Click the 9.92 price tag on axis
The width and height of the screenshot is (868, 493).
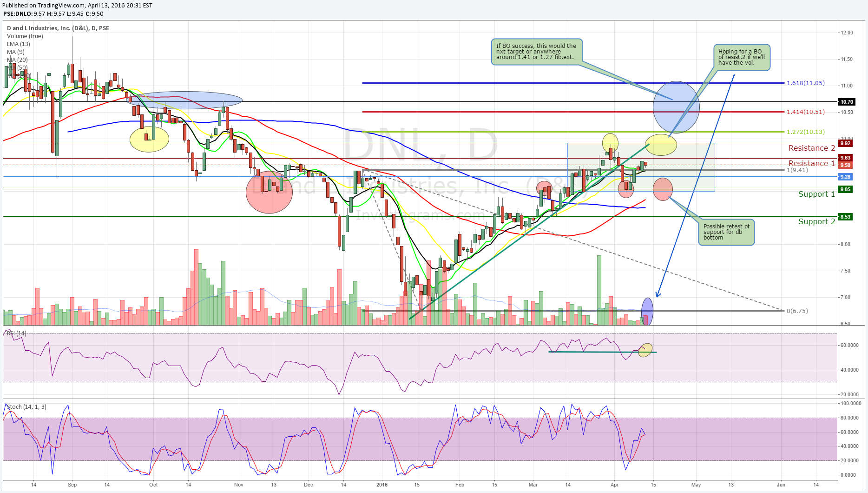(x=845, y=143)
